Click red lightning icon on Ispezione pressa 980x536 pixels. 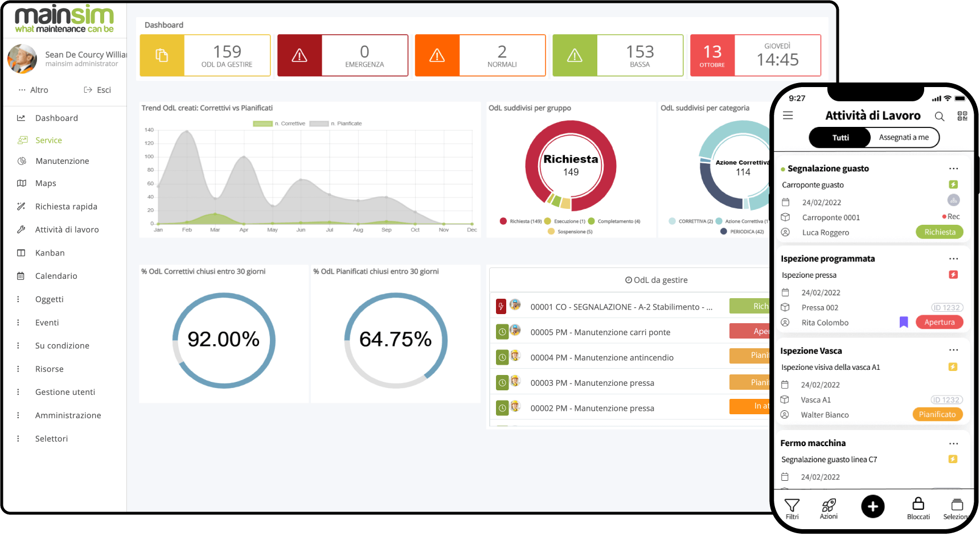click(953, 275)
